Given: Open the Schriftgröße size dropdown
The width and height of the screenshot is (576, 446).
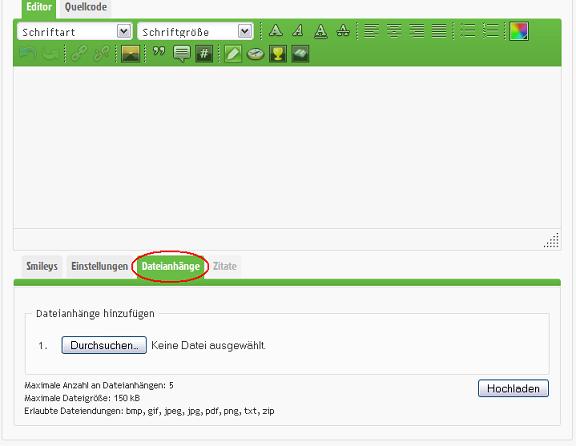Looking at the screenshot, I should click(195, 31).
